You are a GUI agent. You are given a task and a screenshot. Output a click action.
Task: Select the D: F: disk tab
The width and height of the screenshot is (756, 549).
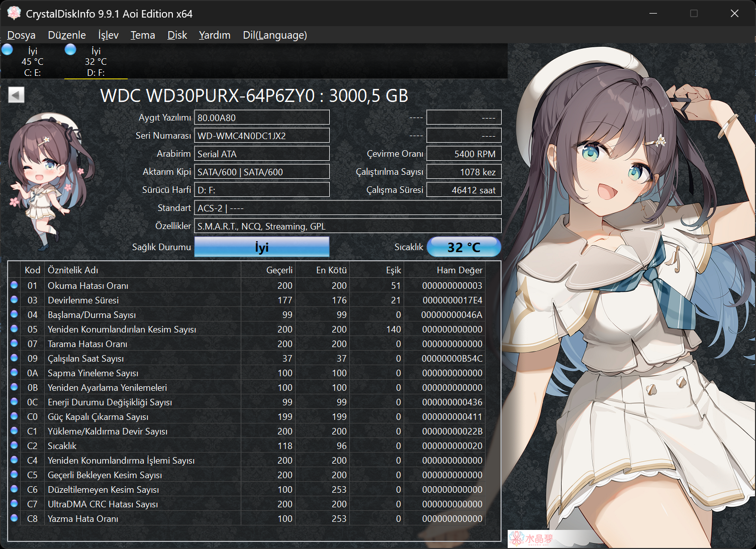coord(96,61)
